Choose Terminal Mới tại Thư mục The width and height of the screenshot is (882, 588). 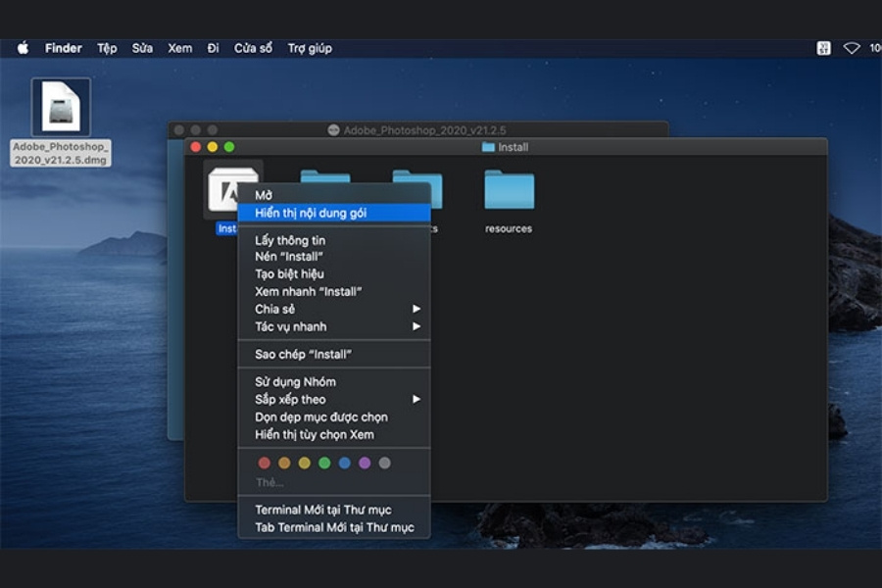click(334, 510)
